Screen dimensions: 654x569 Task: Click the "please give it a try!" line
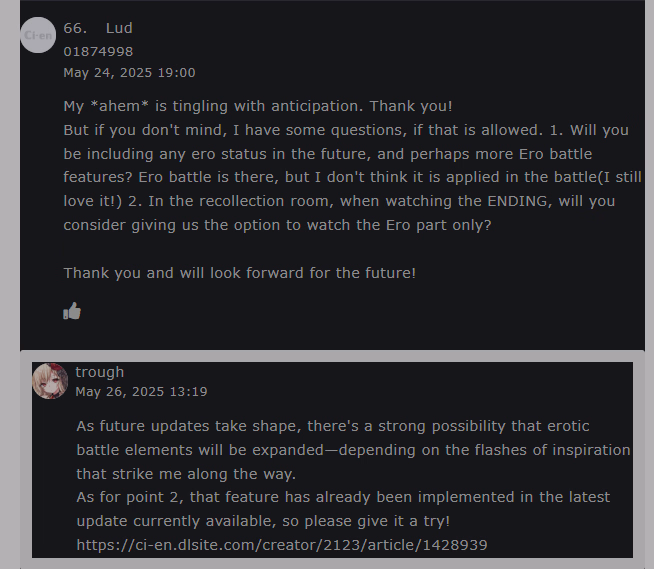click(263, 521)
